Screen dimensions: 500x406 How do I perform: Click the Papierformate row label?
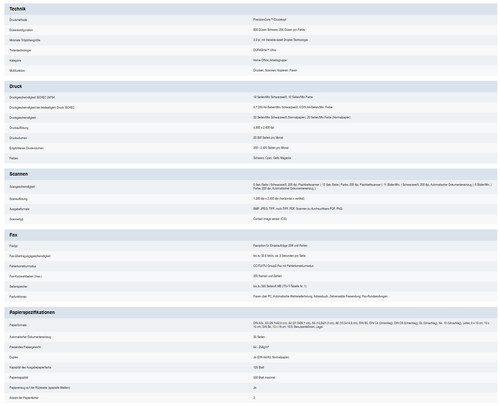pyautogui.click(x=18, y=325)
